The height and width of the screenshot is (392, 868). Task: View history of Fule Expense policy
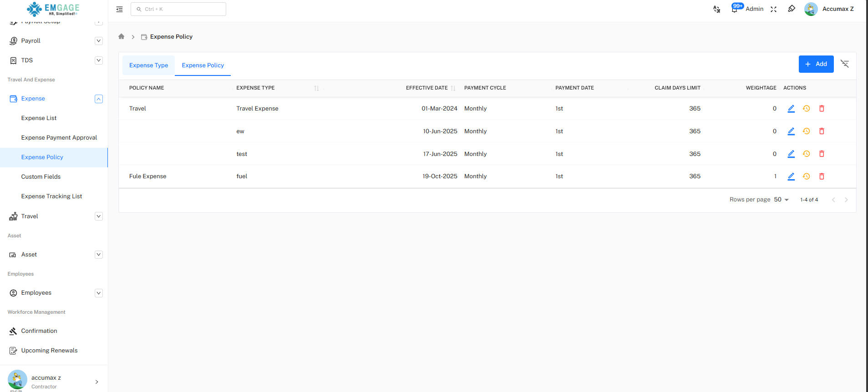tap(807, 176)
